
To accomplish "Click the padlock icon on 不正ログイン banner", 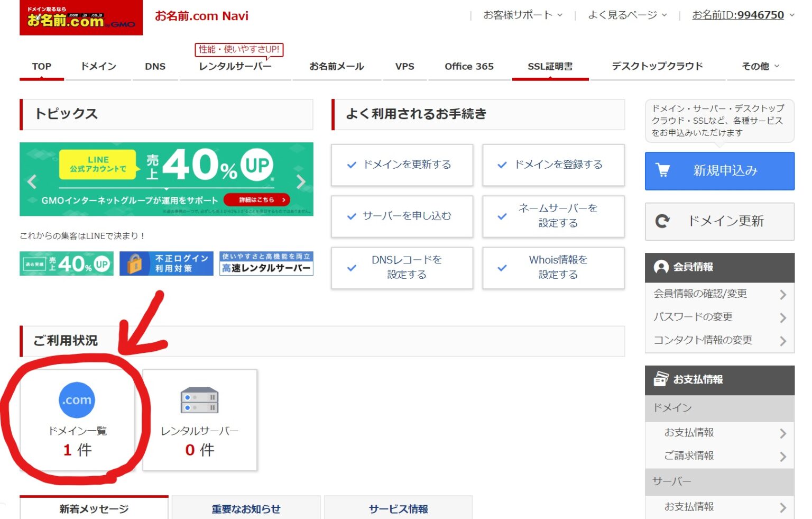I will click(136, 263).
